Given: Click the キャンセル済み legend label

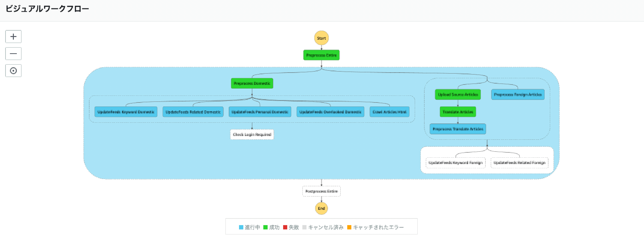Looking at the screenshot, I should 326,227.
